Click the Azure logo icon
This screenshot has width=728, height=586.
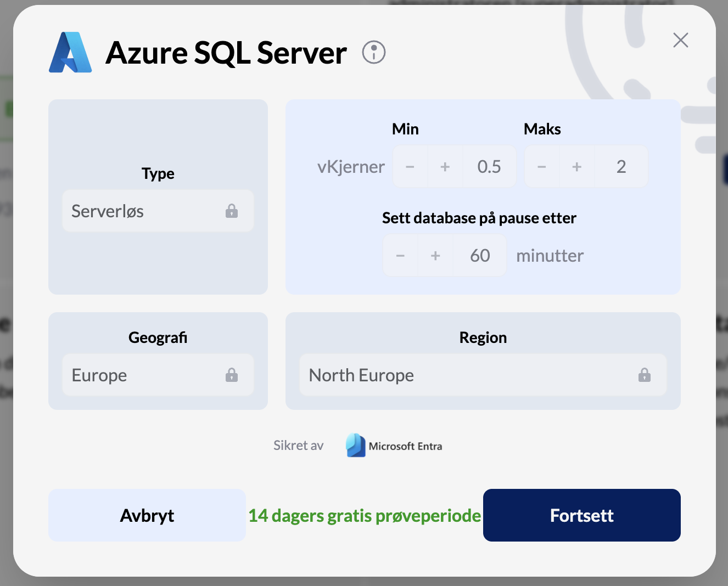(70, 52)
